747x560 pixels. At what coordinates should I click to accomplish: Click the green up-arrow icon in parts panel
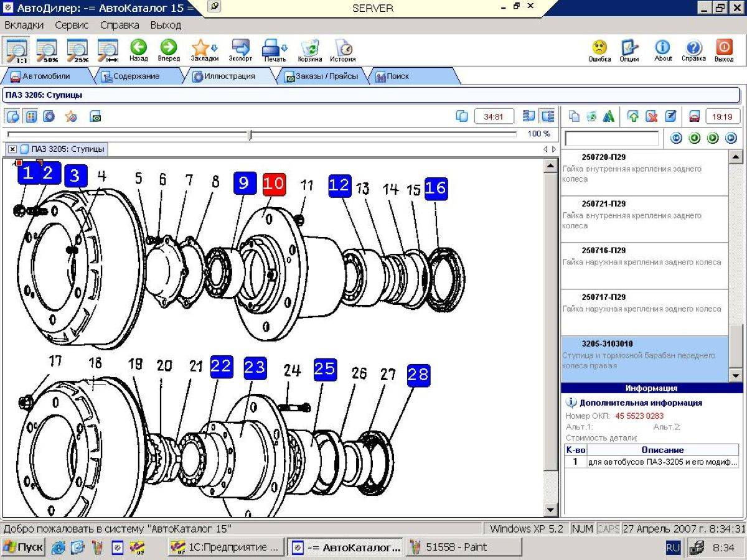pos(634,116)
